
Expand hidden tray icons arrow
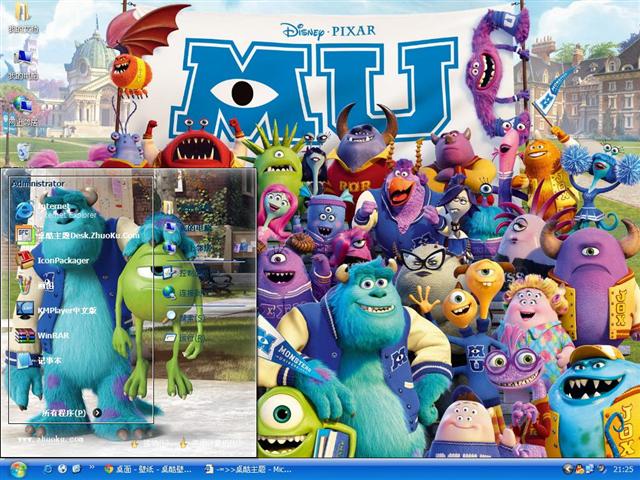[568, 469]
